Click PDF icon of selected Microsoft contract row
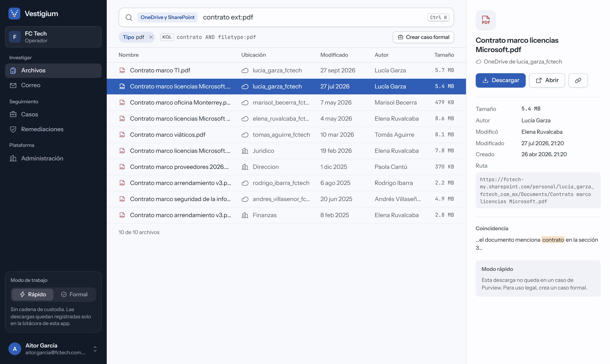 pyautogui.click(x=122, y=87)
